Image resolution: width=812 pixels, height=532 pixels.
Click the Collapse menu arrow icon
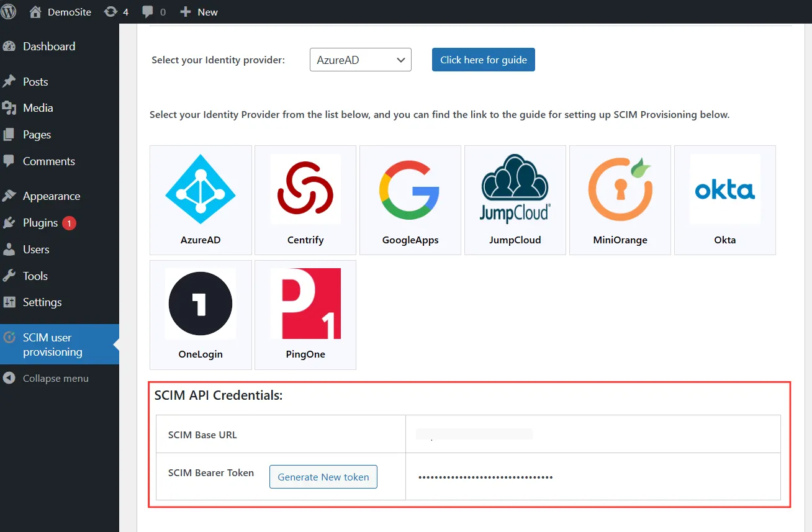[9, 378]
